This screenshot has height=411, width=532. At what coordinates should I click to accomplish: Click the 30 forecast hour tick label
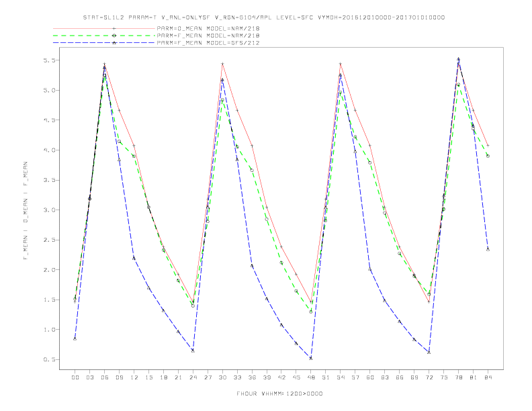[222, 377]
